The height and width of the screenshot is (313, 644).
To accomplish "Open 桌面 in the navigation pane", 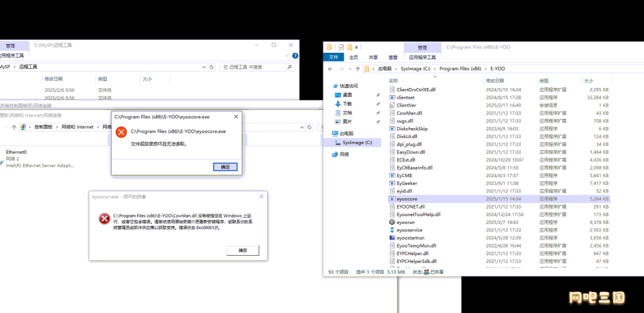I will tap(347, 95).
